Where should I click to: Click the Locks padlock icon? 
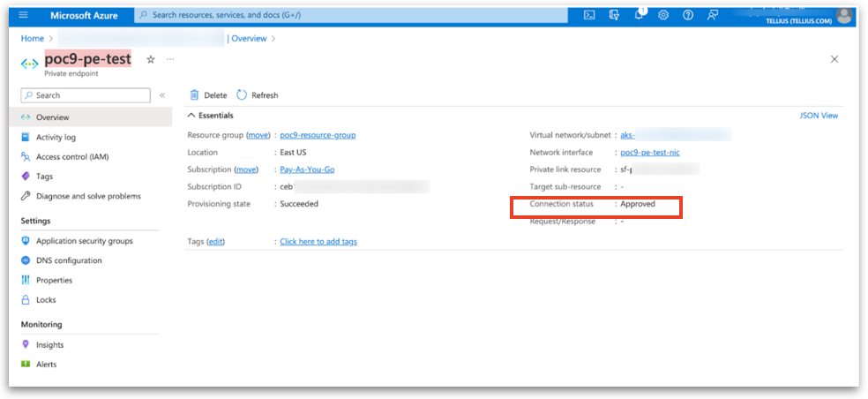click(25, 300)
